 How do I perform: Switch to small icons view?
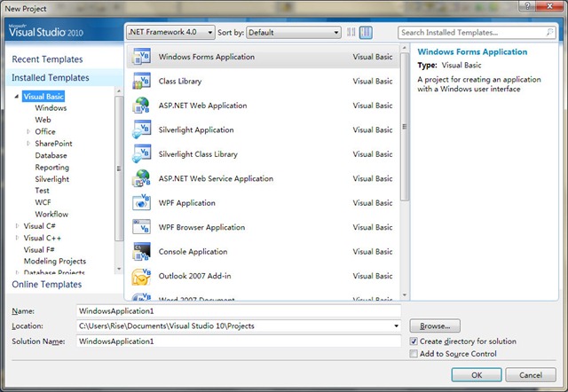pos(351,32)
